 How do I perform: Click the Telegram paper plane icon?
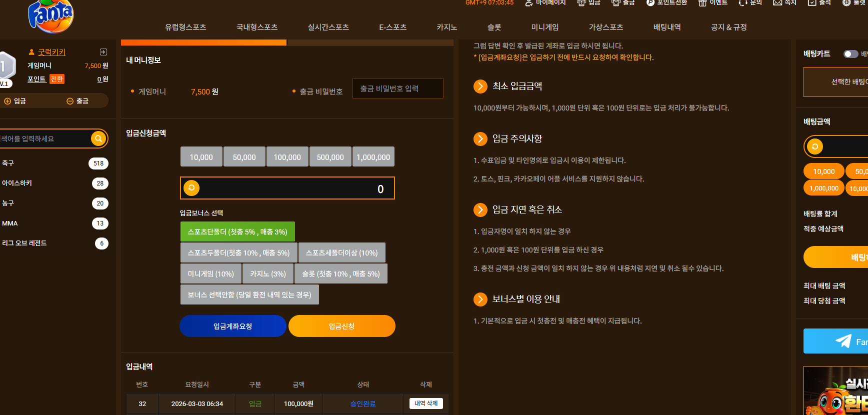(x=843, y=341)
